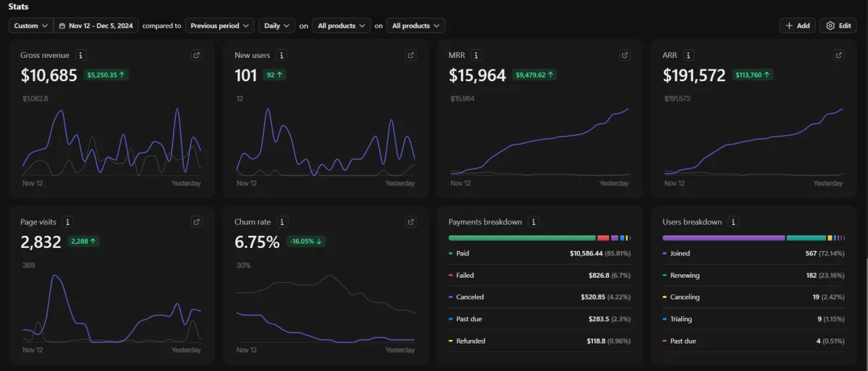Open New users info icon

(x=282, y=55)
